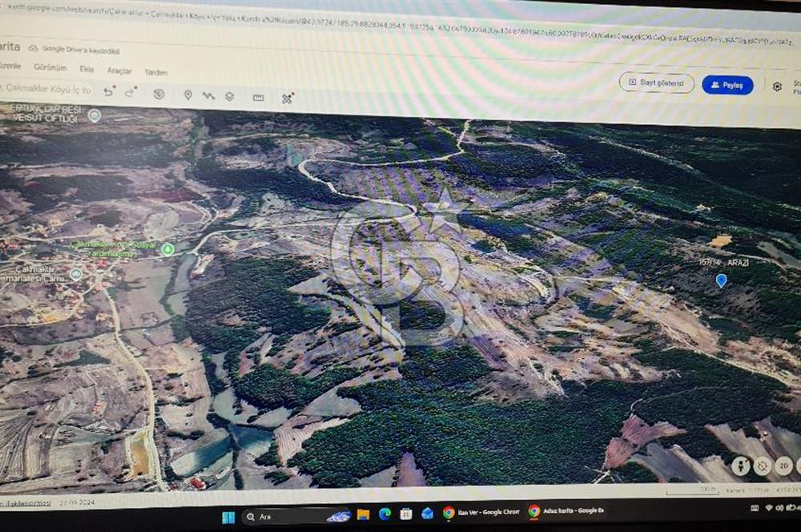The width and height of the screenshot is (801, 532).
Task: Select the draw path or polygon tool
Action: (x=209, y=96)
